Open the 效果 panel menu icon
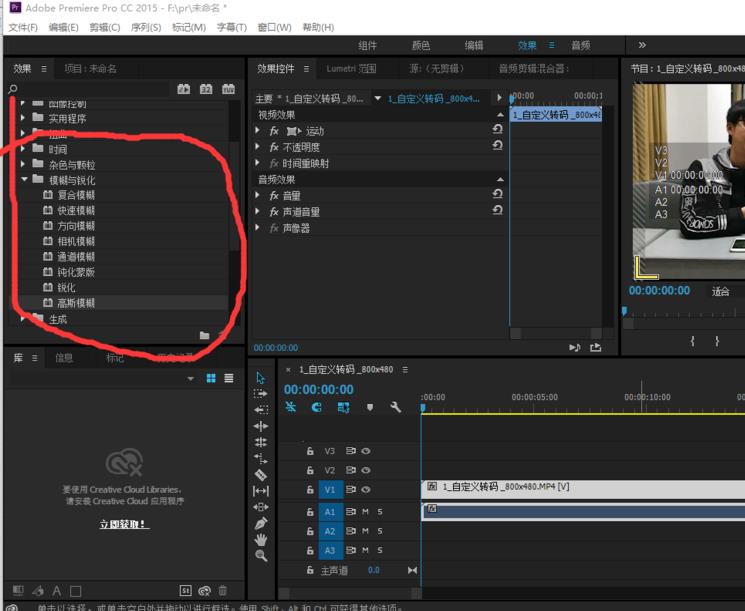Screen dimensions: 745x611 tap(44, 68)
